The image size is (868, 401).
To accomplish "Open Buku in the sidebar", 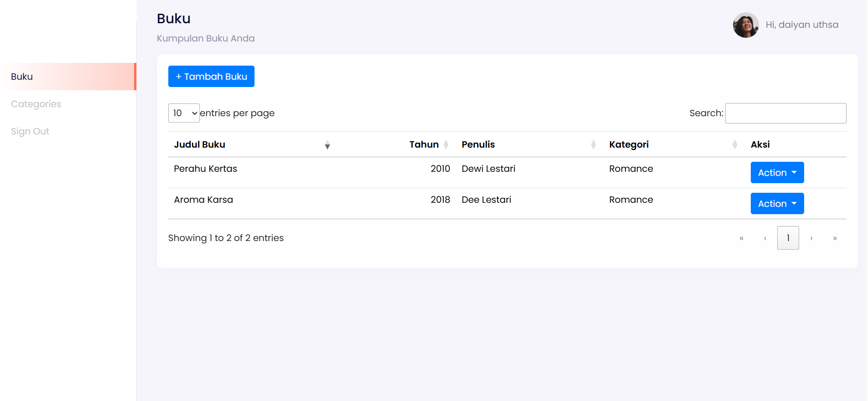I will [x=22, y=77].
